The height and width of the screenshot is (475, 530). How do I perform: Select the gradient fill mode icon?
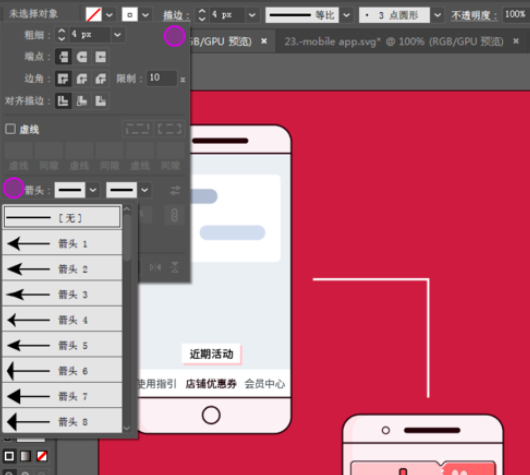pos(25,456)
